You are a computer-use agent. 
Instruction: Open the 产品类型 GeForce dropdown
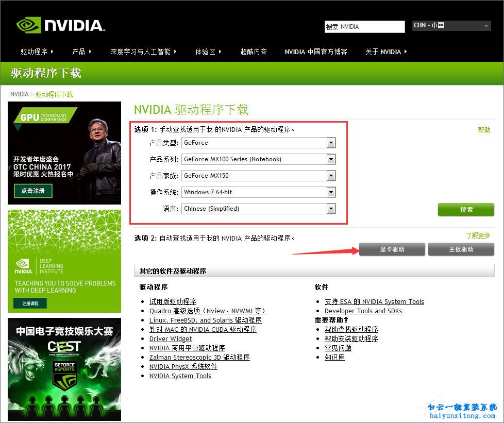click(259, 143)
